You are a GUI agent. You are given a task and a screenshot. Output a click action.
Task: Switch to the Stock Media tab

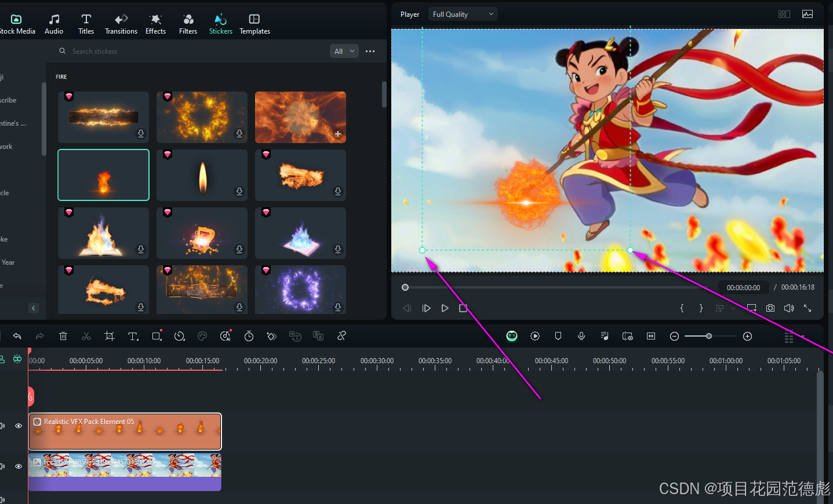click(17, 24)
